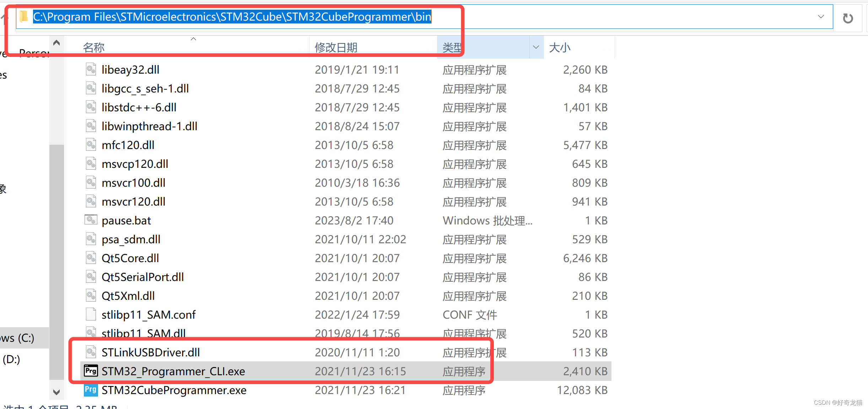Select file name libeay32.dll
The image size is (868, 409).
(x=130, y=70)
